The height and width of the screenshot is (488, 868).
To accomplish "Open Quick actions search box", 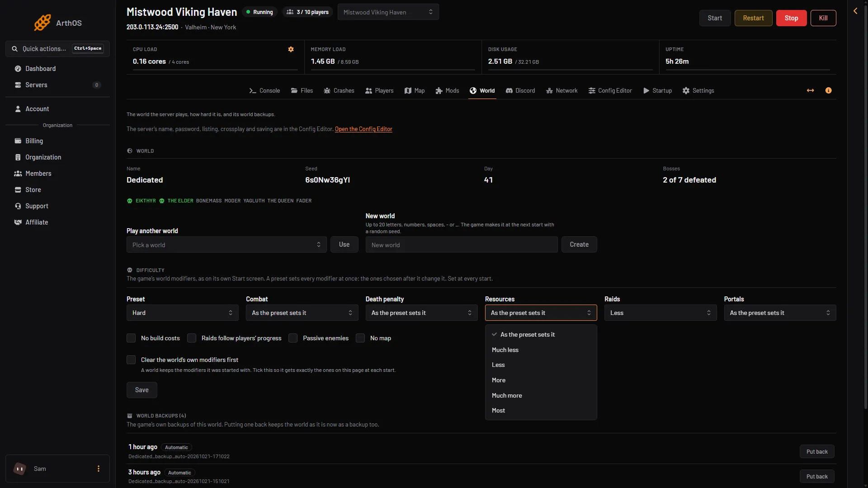I will point(57,49).
